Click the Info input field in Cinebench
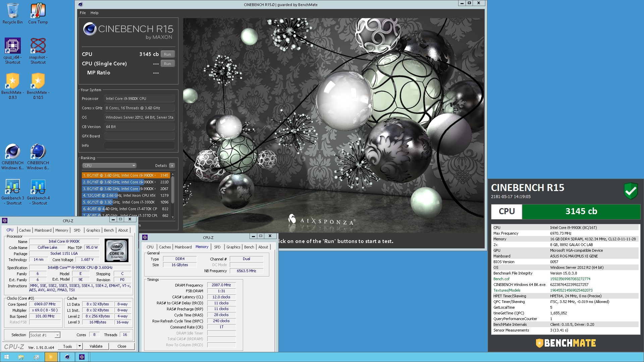This screenshot has width=644, height=362. pos(139,145)
